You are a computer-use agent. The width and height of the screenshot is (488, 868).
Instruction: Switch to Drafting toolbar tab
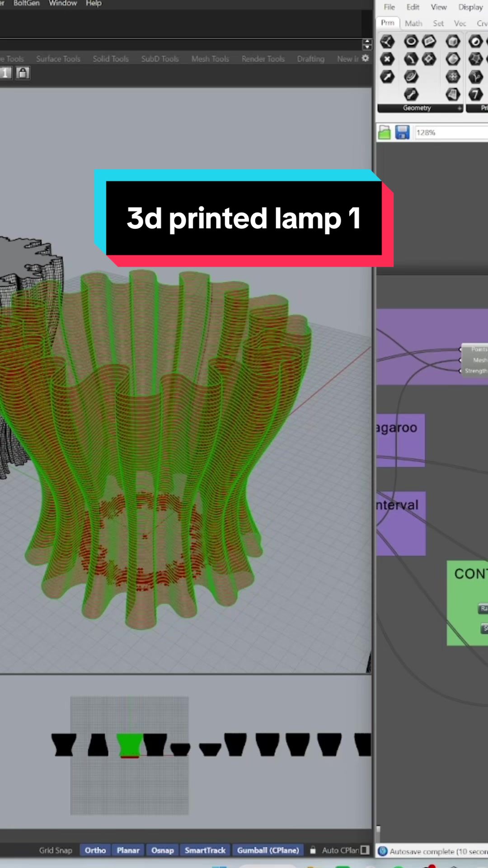point(310,59)
